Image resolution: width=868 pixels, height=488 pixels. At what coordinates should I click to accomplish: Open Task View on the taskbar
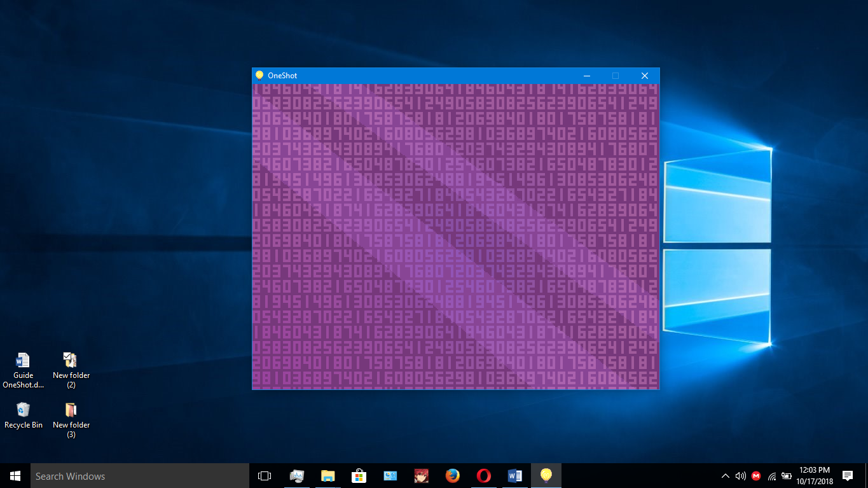click(265, 476)
